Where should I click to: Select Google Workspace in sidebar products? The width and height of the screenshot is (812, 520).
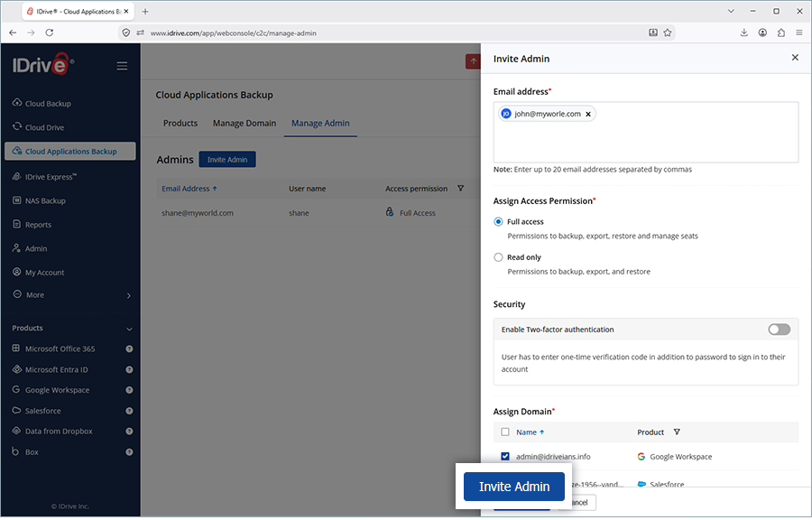(x=51, y=389)
